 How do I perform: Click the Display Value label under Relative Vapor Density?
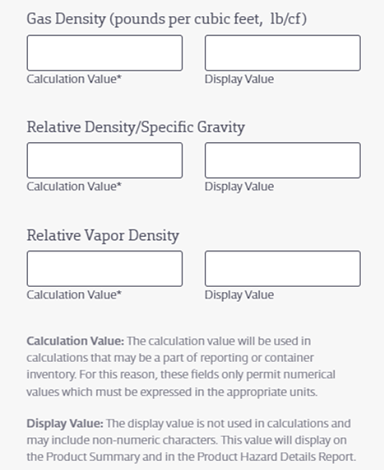[239, 295]
